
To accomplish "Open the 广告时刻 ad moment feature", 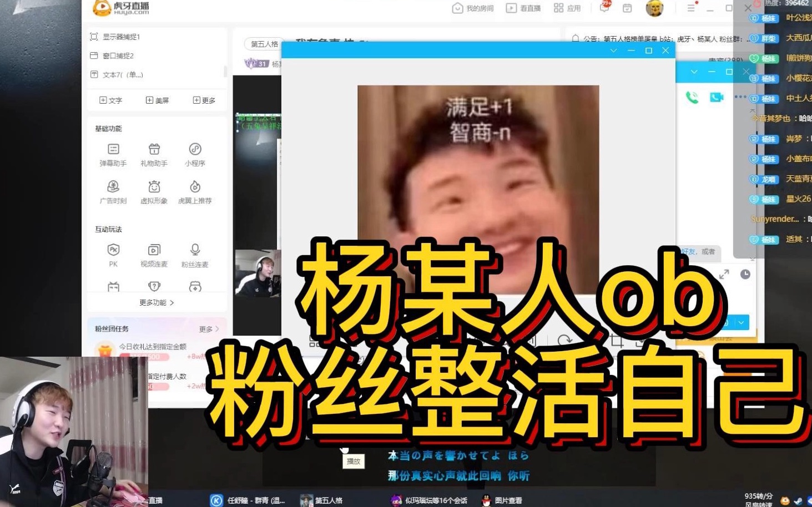I will (113, 192).
